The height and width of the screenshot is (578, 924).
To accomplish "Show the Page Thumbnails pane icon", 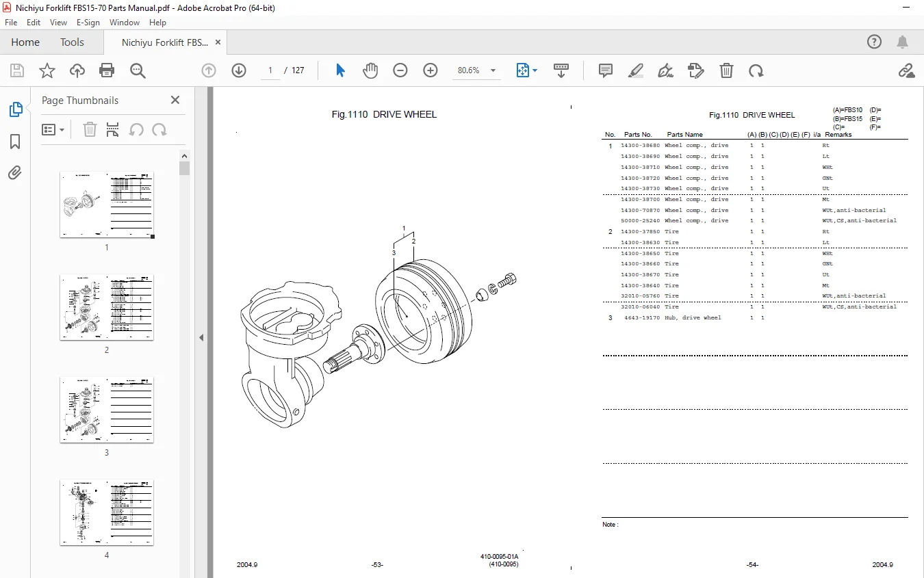I will [x=15, y=109].
